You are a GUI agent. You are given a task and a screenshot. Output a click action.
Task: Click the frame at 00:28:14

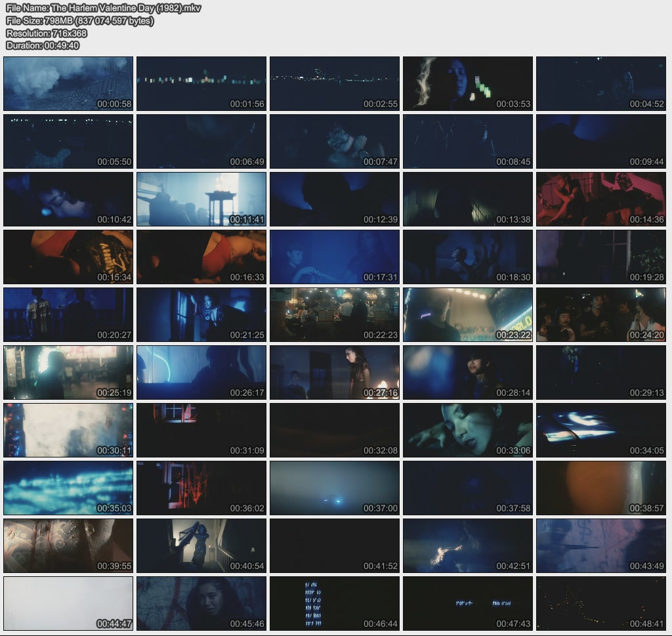[x=468, y=372]
